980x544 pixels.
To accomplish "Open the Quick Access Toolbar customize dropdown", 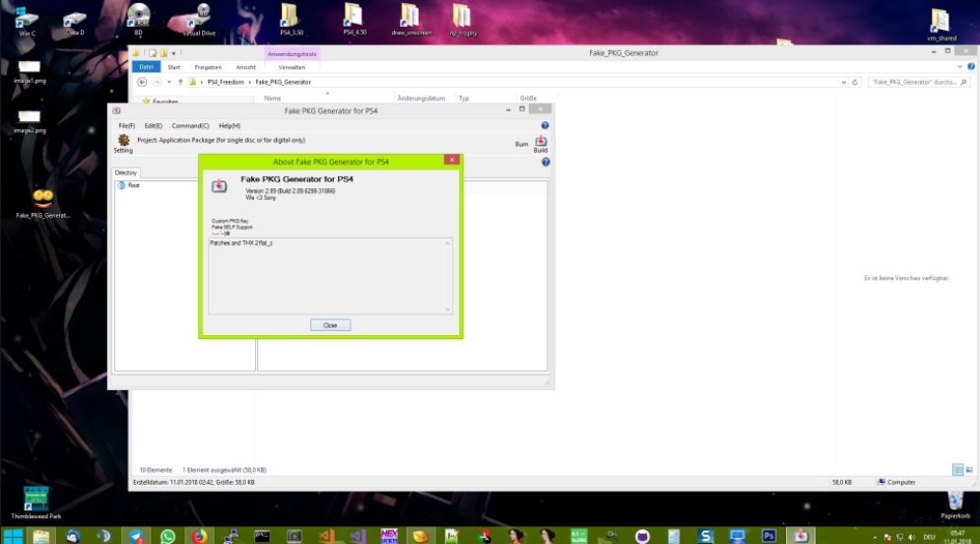I will click(x=173, y=53).
